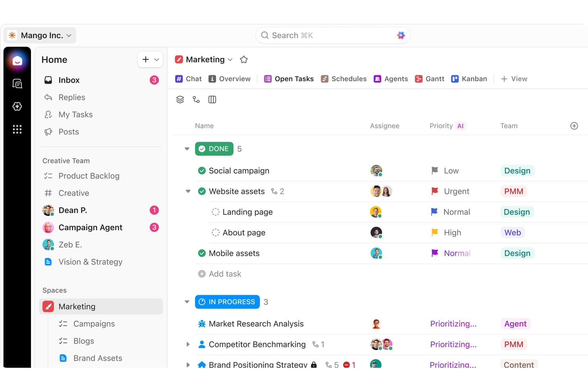
Task: Click the Social campaign assignee avatar
Action: point(376,171)
